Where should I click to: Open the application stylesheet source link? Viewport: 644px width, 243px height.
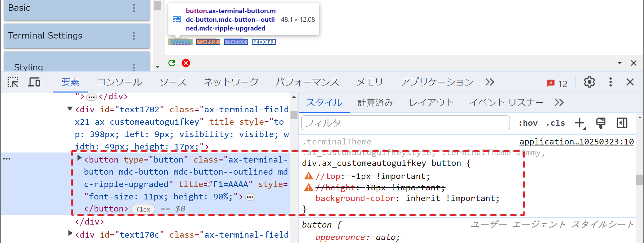576,142
